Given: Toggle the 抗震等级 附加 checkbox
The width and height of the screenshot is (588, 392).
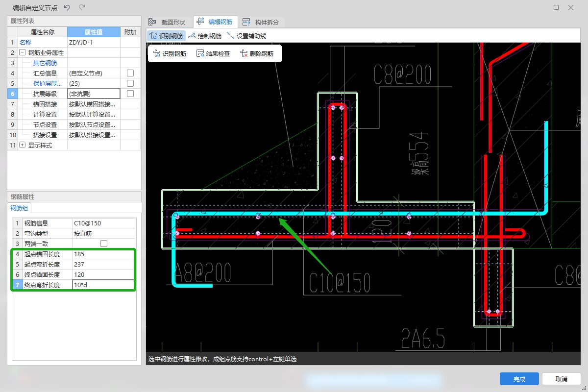Looking at the screenshot, I should coord(130,94).
